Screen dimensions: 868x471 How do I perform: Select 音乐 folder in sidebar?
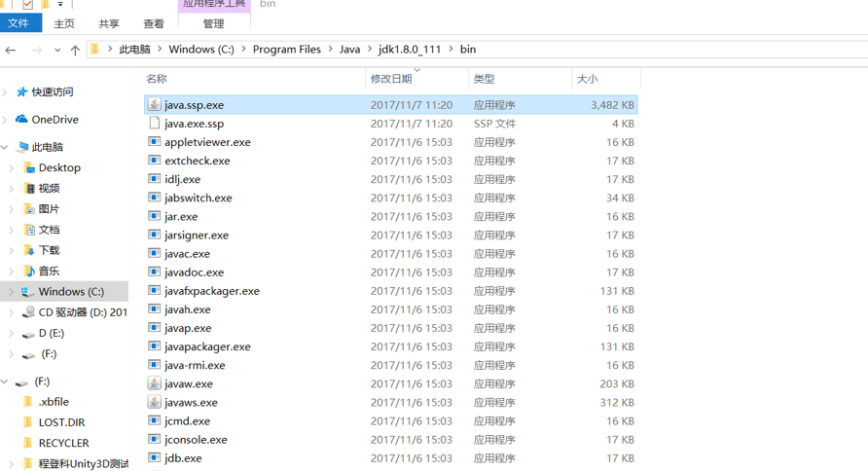point(49,272)
